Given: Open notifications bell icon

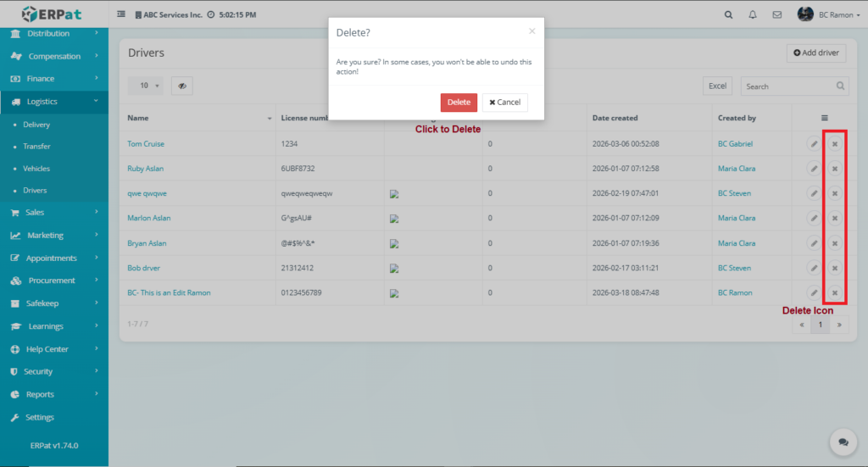Looking at the screenshot, I should 753,15.
